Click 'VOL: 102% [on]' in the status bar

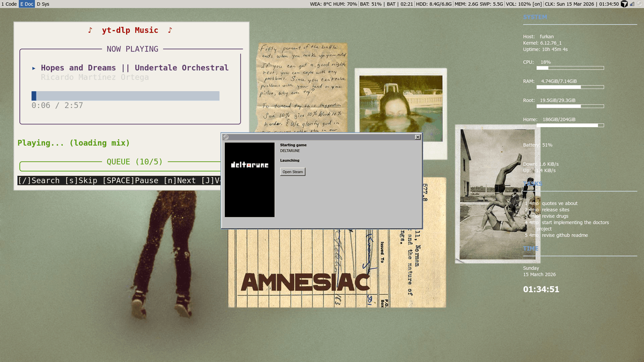523,4
